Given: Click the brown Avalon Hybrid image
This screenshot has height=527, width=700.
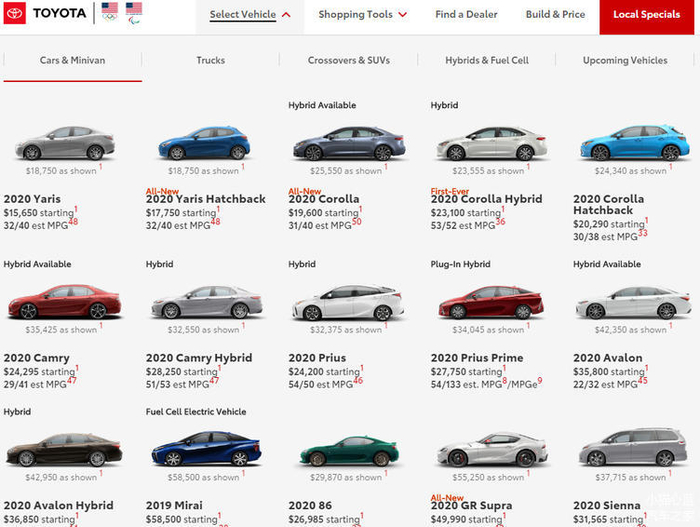Looking at the screenshot, I should tap(64, 450).
